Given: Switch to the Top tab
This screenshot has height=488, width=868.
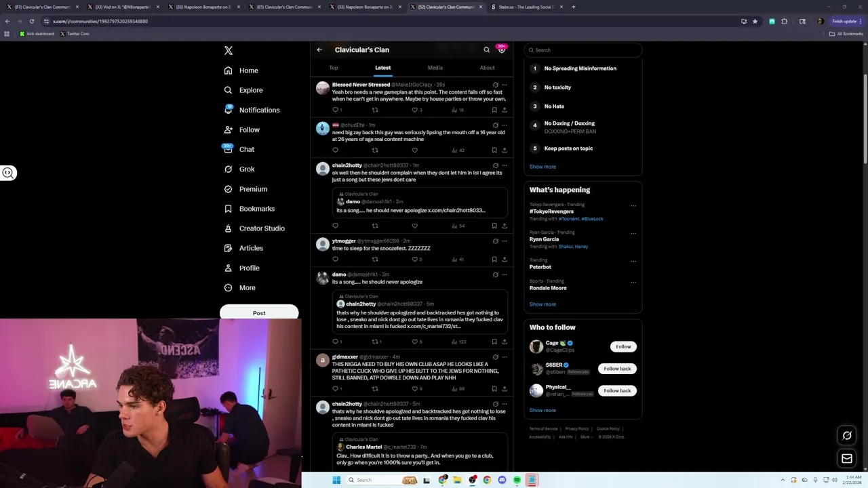Looking at the screenshot, I should click(334, 68).
